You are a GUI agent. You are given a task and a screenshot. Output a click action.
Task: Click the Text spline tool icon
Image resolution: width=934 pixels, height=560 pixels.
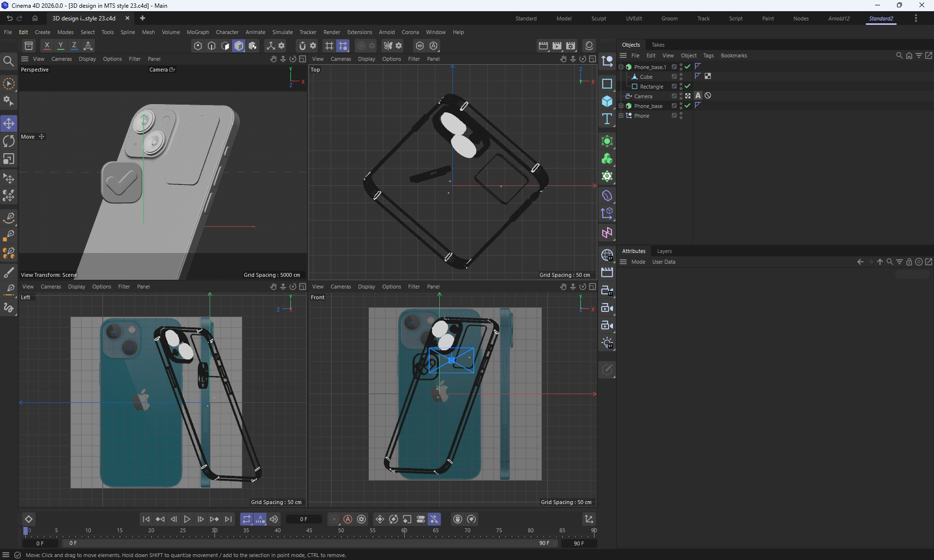[607, 119]
